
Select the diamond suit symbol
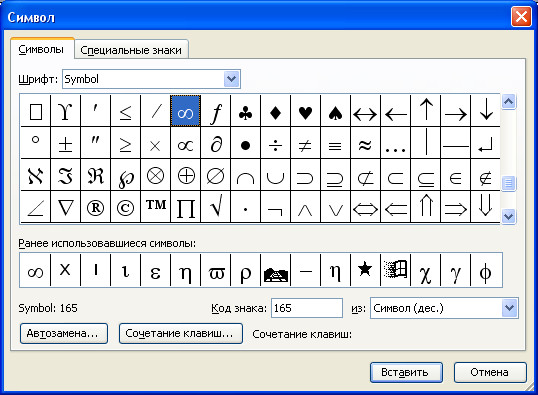[x=276, y=111]
